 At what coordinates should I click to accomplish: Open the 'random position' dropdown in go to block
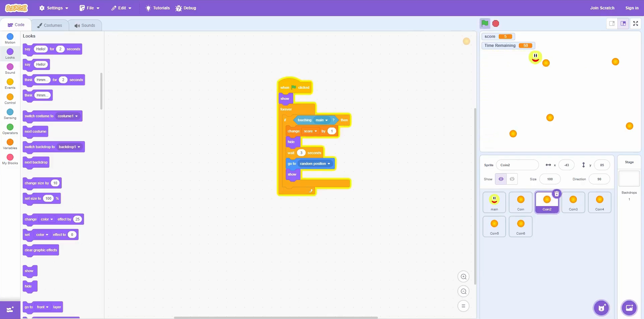[329, 164]
